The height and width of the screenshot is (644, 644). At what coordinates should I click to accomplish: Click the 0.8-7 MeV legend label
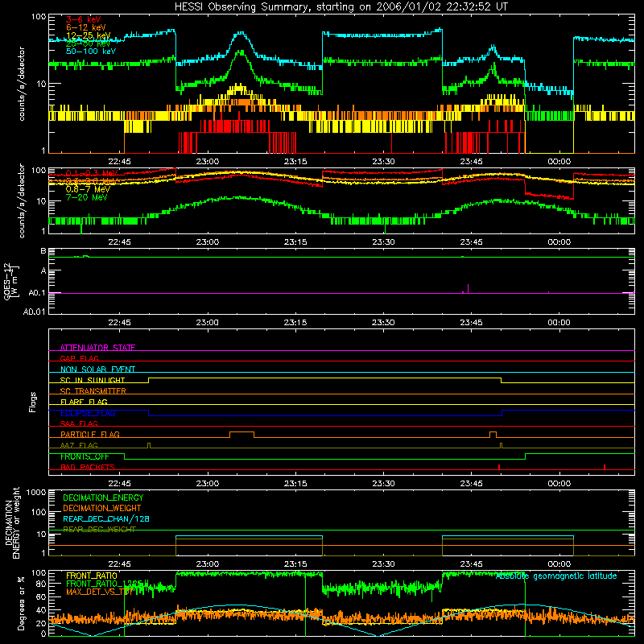click(88, 189)
